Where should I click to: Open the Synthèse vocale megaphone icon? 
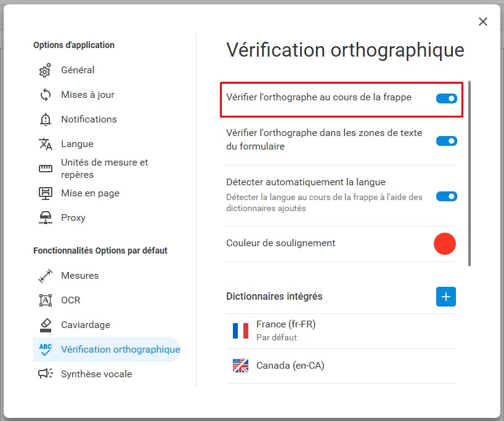[46, 374]
